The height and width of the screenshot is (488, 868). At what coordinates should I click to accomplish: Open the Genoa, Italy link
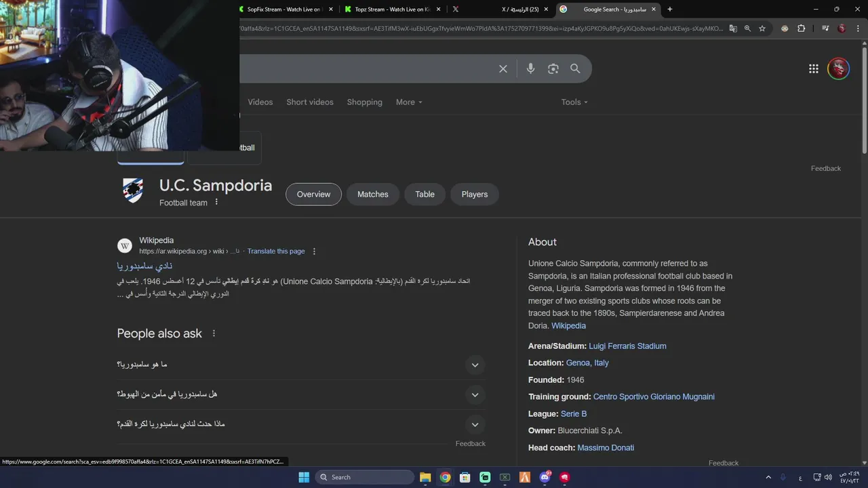pyautogui.click(x=587, y=363)
